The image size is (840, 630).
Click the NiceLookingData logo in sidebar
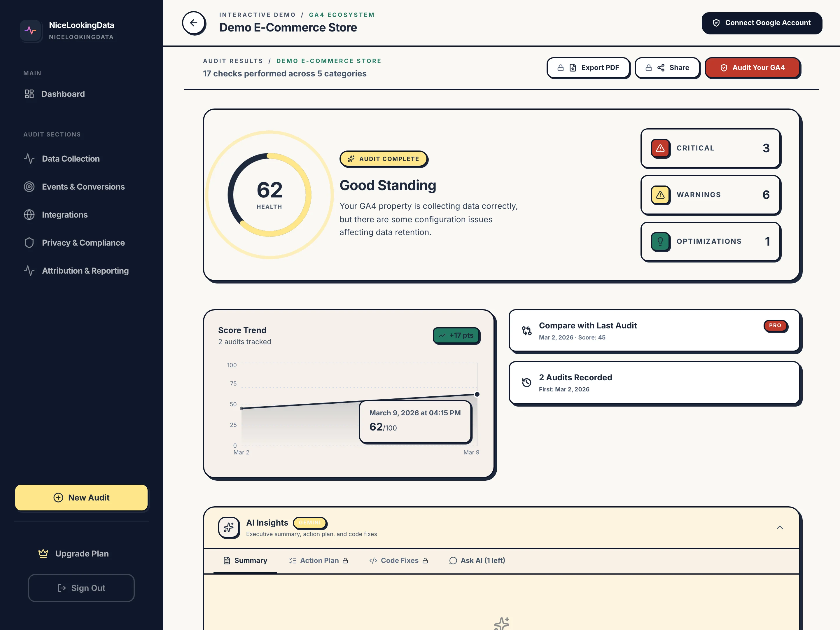31,30
